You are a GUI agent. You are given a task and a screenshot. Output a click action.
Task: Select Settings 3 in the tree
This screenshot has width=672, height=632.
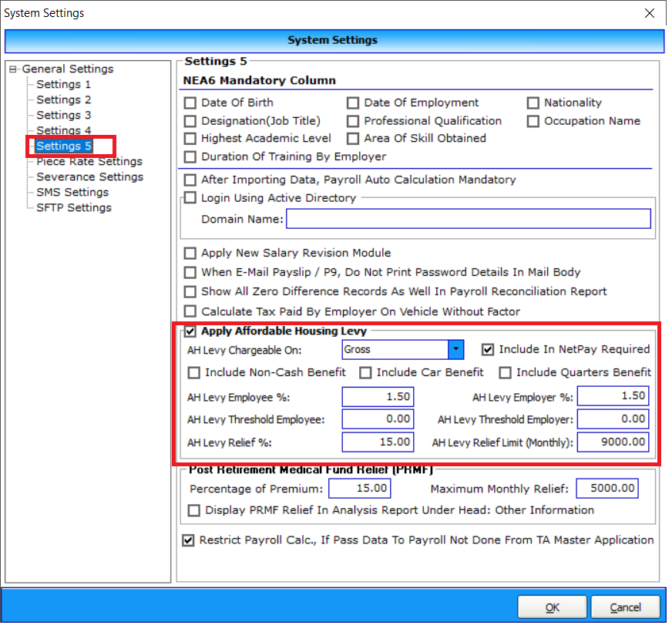pos(63,116)
